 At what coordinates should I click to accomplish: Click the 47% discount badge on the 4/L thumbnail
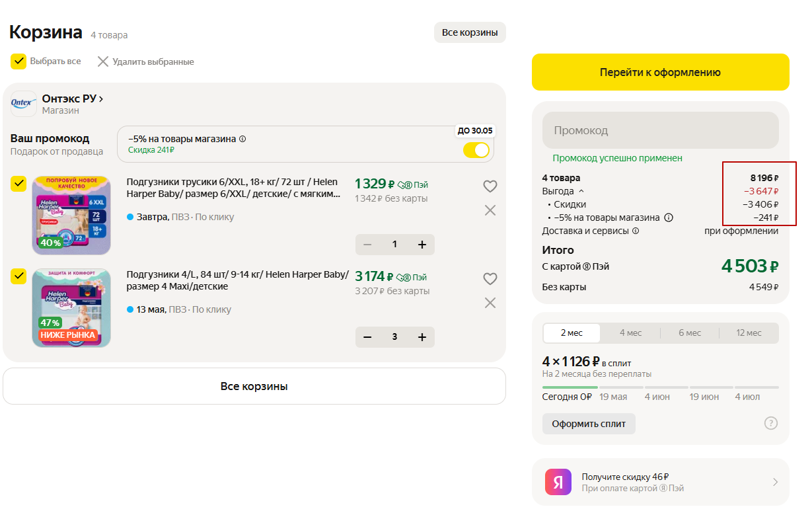[50, 323]
